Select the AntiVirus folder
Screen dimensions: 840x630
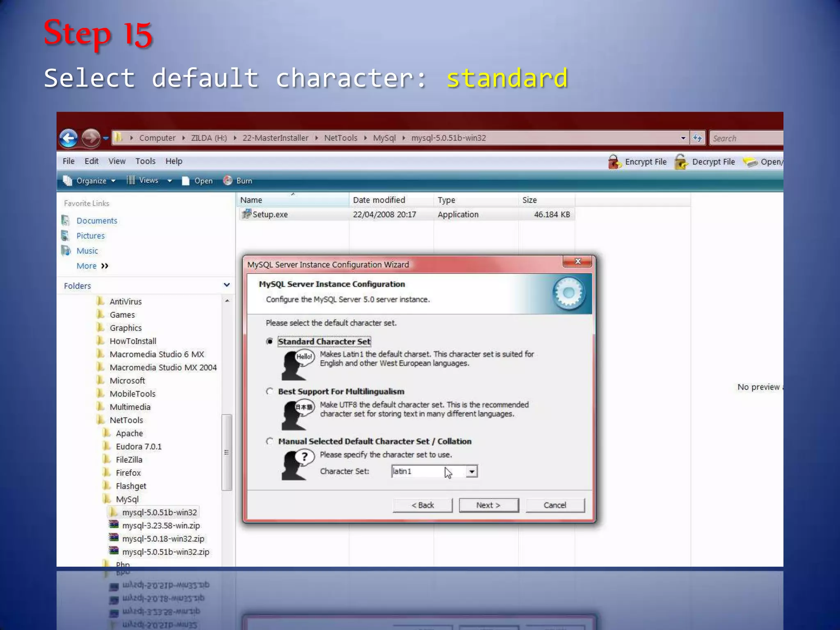point(126,301)
